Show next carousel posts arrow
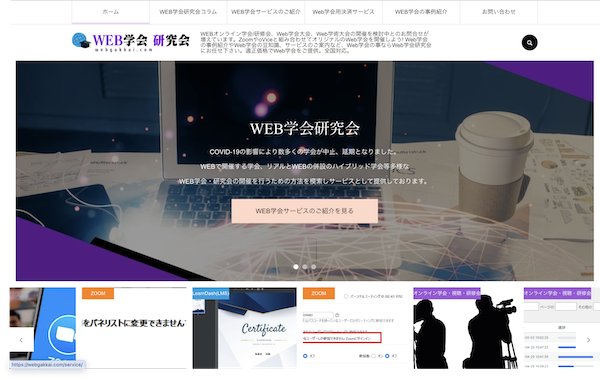The width and height of the screenshot is (600, 380). pyautogui.click(x=588, y=340)
